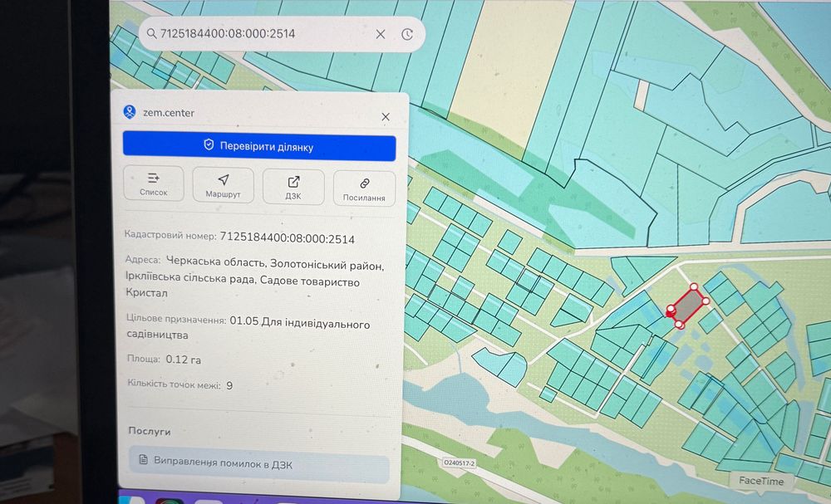831x504 pixels.
Task: Clear the search field with the X icon
Action: 381,34
